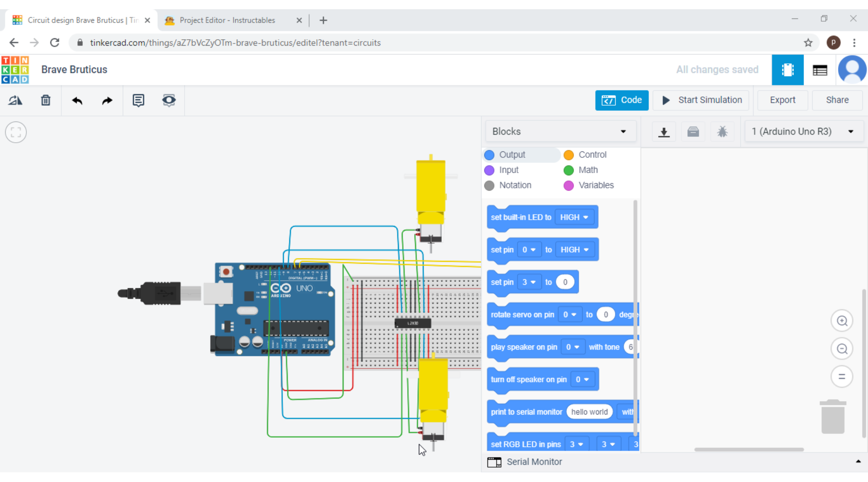Go back in browser history

[14, 42]
